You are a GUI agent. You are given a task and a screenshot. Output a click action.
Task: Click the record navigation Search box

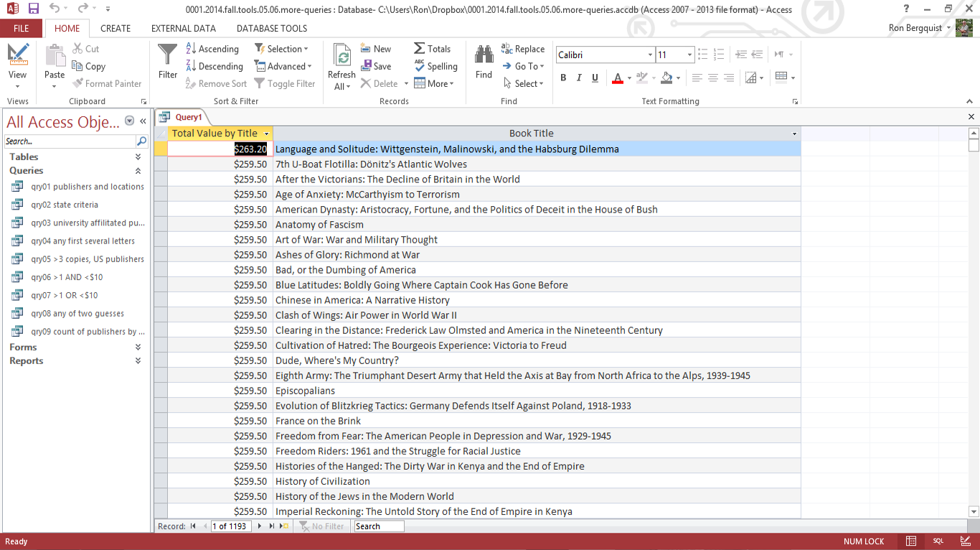[379, 526]
